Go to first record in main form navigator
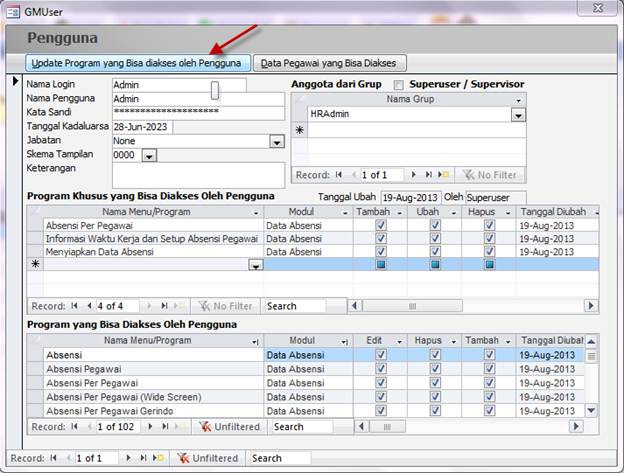This screenshot has height=473, width=624. (53, 458)
